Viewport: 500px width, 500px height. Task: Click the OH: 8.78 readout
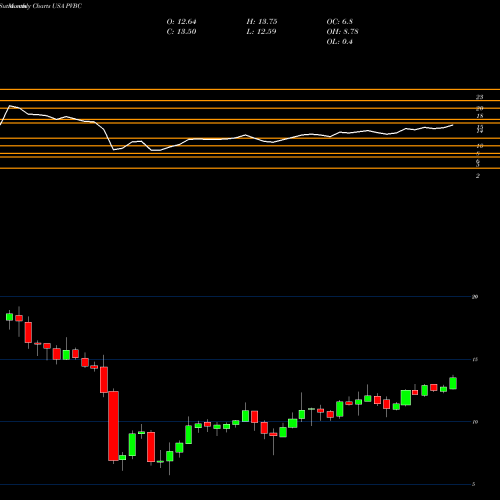[x=342, y=32]
